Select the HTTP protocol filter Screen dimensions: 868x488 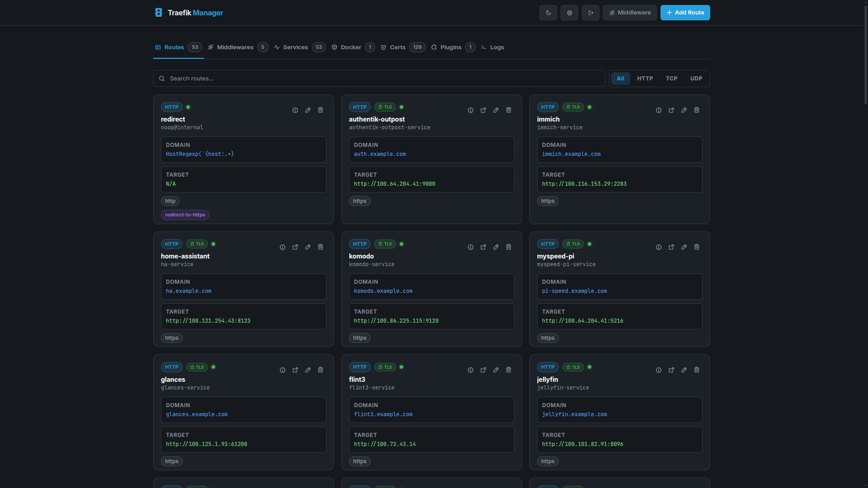[x=644, y=78]
